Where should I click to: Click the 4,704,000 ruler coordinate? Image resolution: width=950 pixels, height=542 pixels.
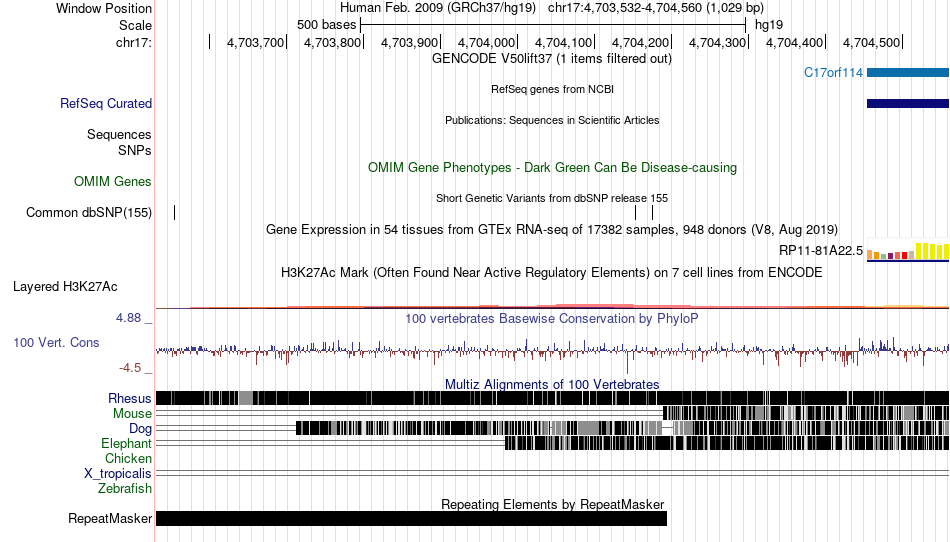point(486,42)
